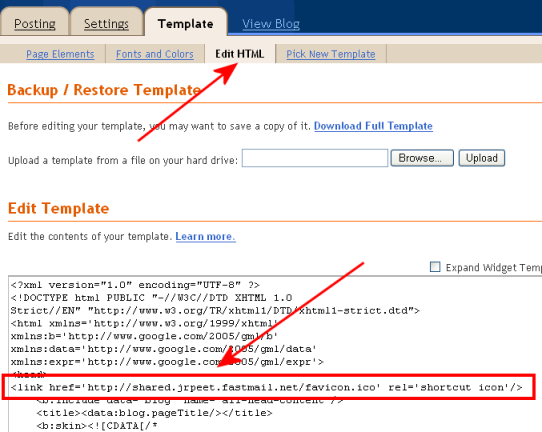Open the View Blog link
Screen dimensions: 542x432
click(271, 24)
